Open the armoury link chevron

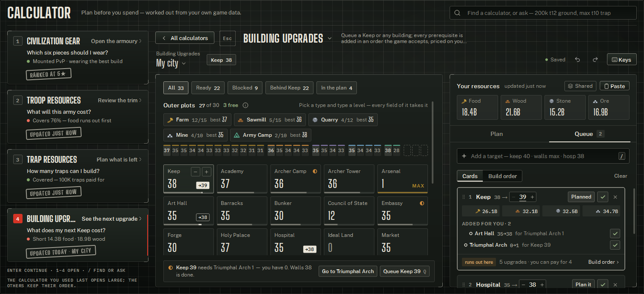click(140, 41)
